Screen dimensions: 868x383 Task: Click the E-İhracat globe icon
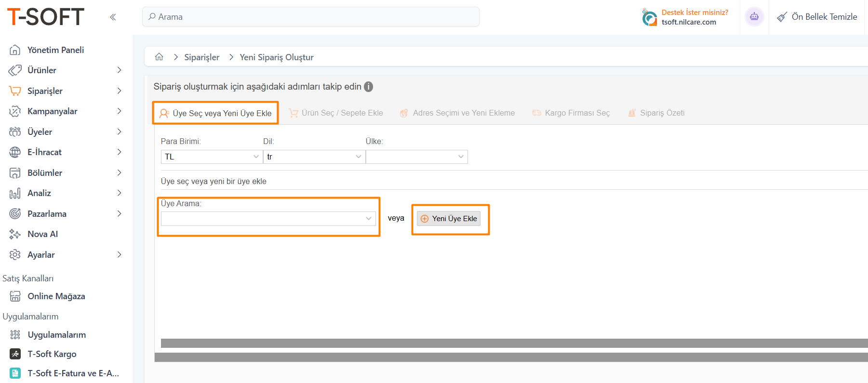coord(15,152)
